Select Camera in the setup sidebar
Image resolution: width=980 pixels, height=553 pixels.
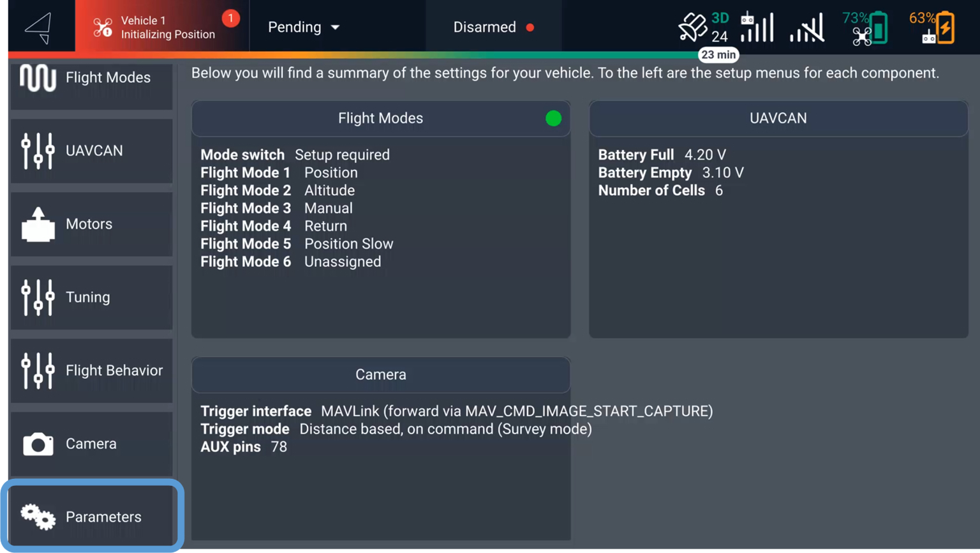(91, 444)
